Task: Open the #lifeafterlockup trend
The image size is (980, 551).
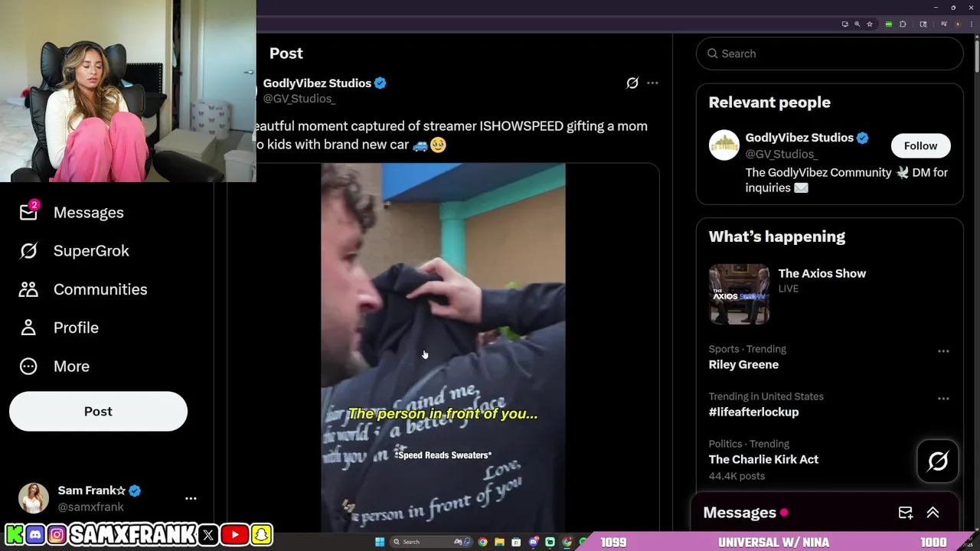Action: tap(753, 412)
